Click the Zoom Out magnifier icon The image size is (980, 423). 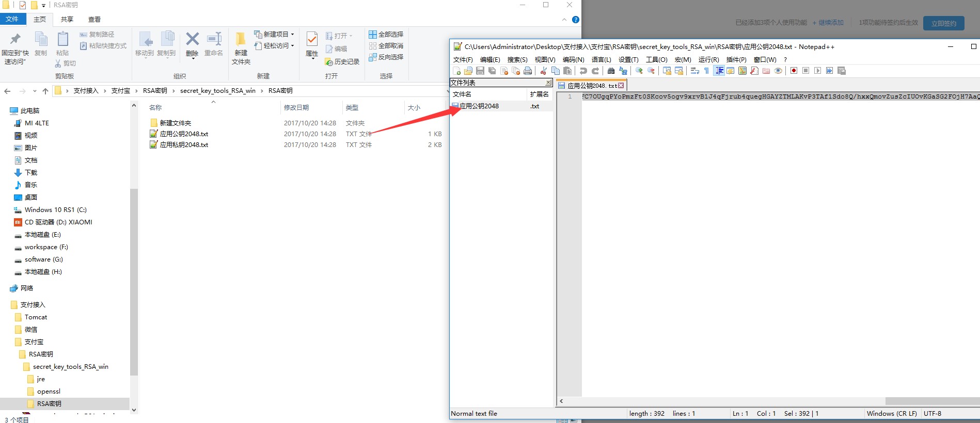[x=651, y=71]
